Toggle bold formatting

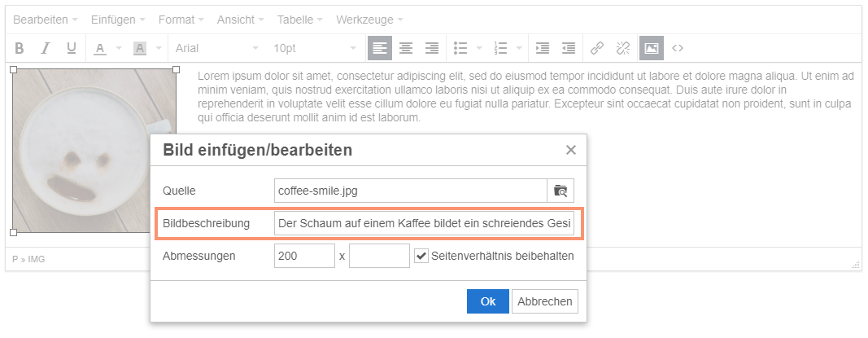19,48
